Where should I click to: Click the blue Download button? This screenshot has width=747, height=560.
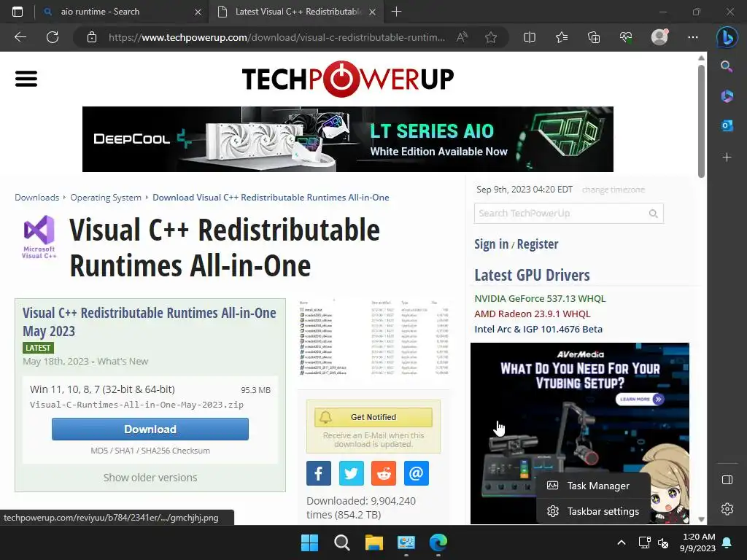tap(150, 429)
